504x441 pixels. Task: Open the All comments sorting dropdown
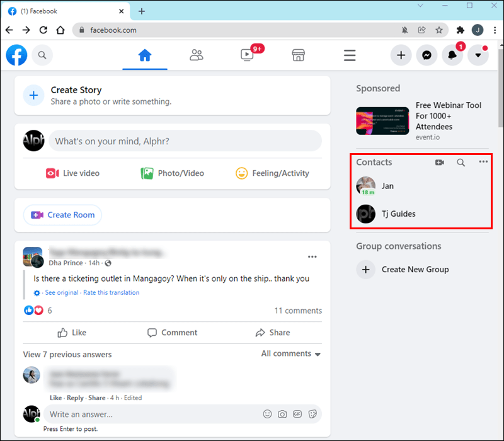pyautogui.click(x=290, y=354)
